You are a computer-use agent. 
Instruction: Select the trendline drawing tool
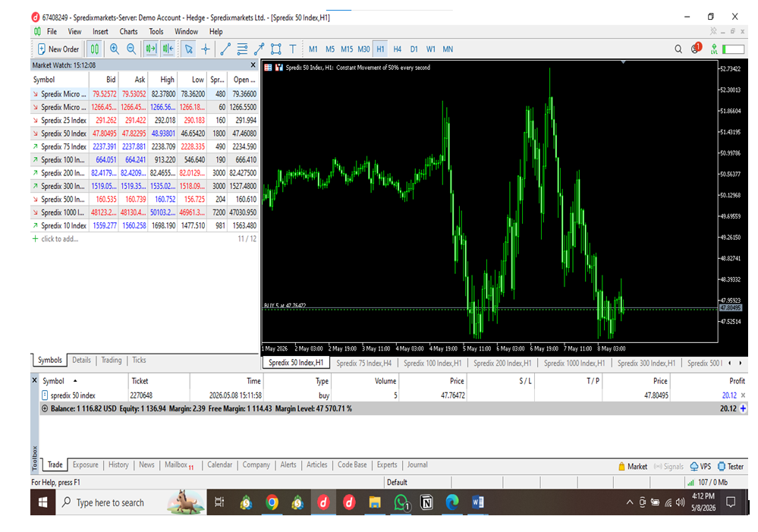[x=225, y=49]
